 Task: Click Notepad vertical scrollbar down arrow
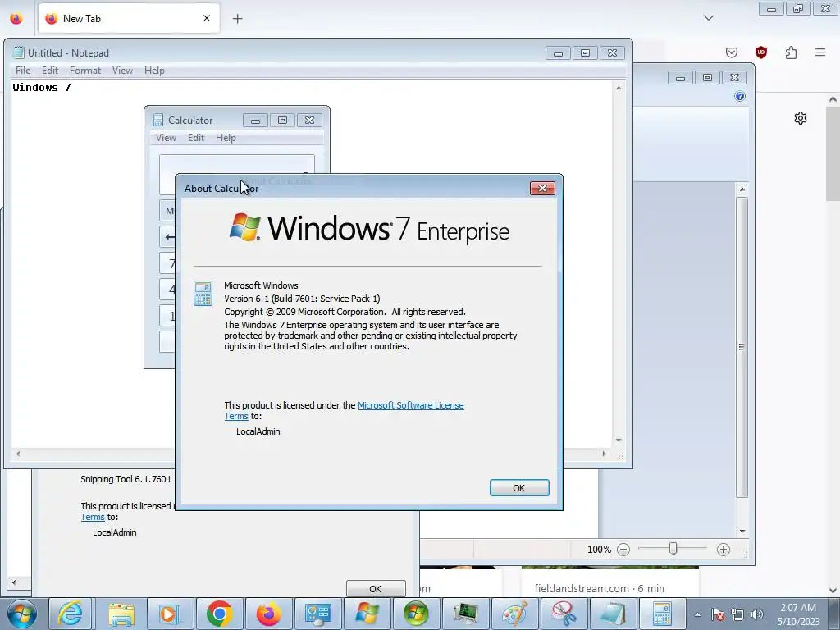point(619,441)
